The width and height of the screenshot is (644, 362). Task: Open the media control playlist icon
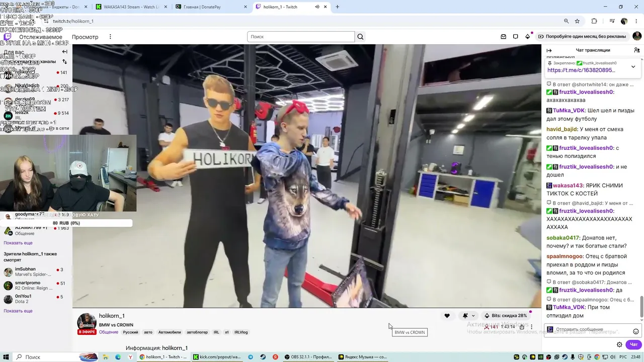612,21
